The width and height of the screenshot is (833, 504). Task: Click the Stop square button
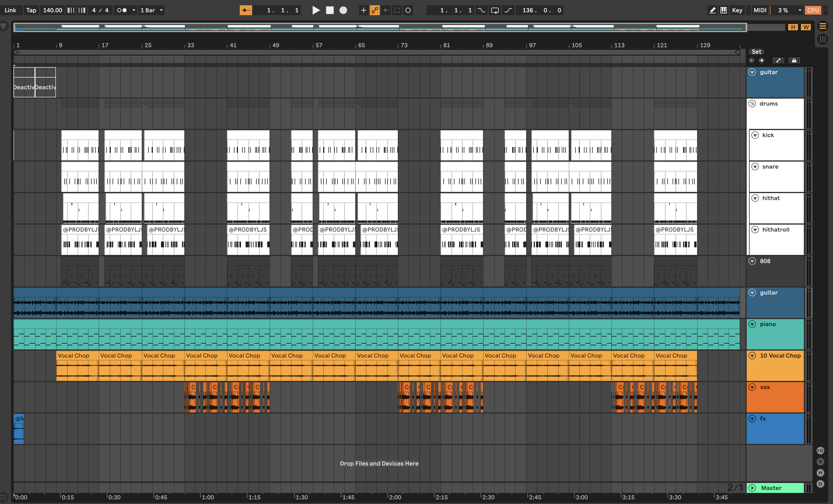(330, 10)
